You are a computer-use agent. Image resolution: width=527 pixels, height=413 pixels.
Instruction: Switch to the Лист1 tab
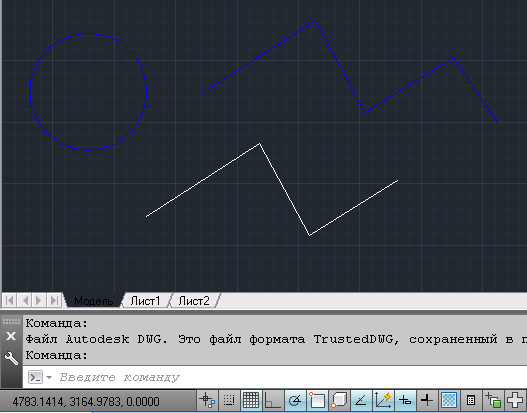tap(146, 301)
